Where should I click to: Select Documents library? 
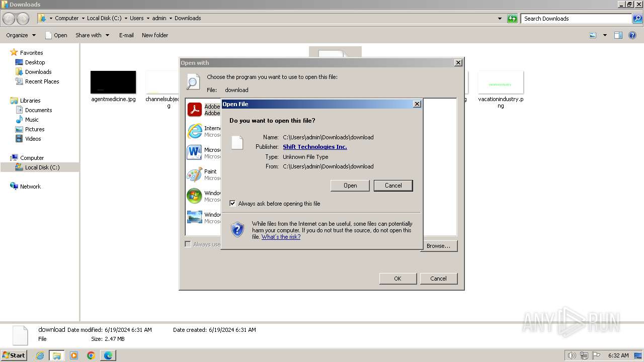pos(38,110)
